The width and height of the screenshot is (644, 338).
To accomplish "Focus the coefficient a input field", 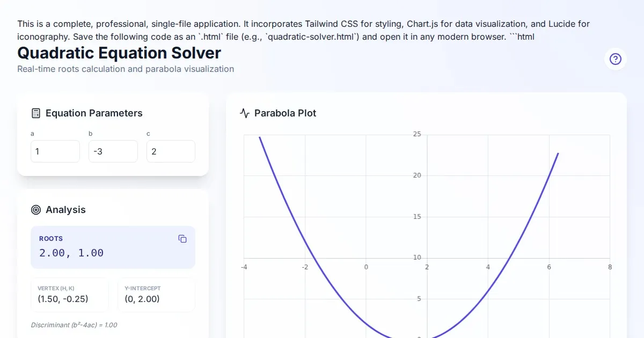I will coord(55,151).
